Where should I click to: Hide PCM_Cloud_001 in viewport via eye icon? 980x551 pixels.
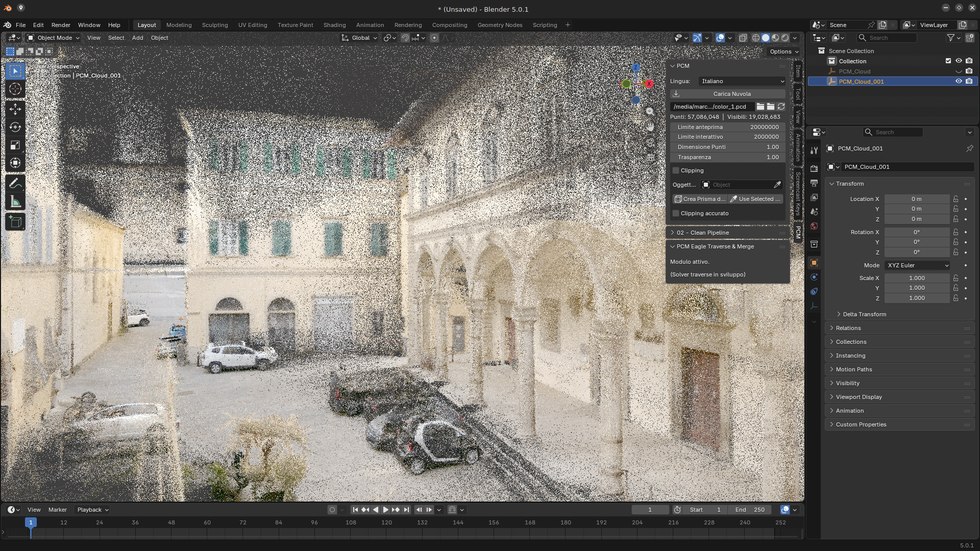coord(959,82)
